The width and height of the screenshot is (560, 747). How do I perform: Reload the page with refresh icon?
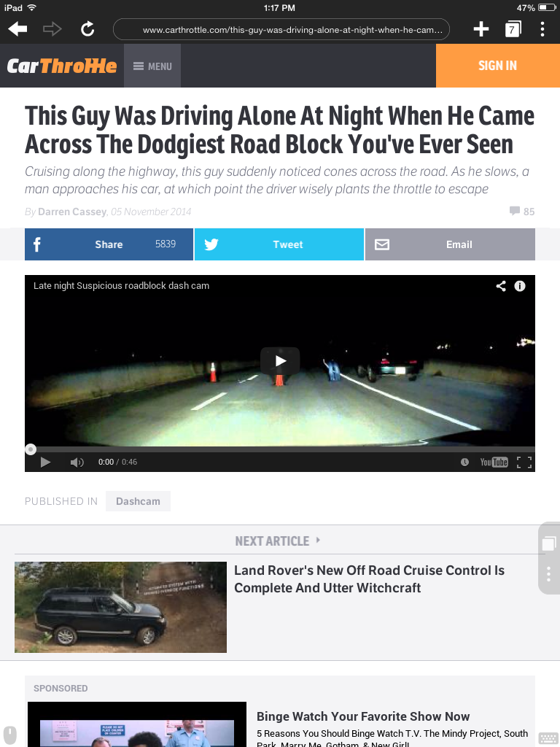point(87,29)
